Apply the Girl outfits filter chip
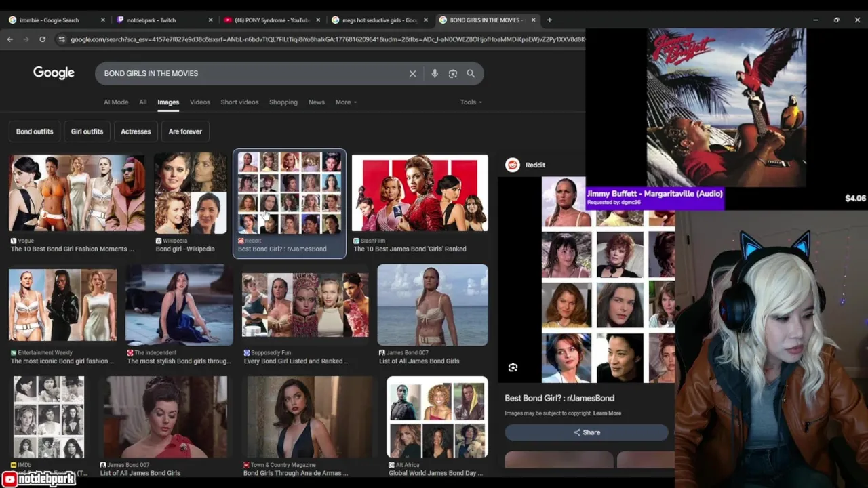This screenshot has height=488, width=868. pyautogui.click(x=87, y=131)
